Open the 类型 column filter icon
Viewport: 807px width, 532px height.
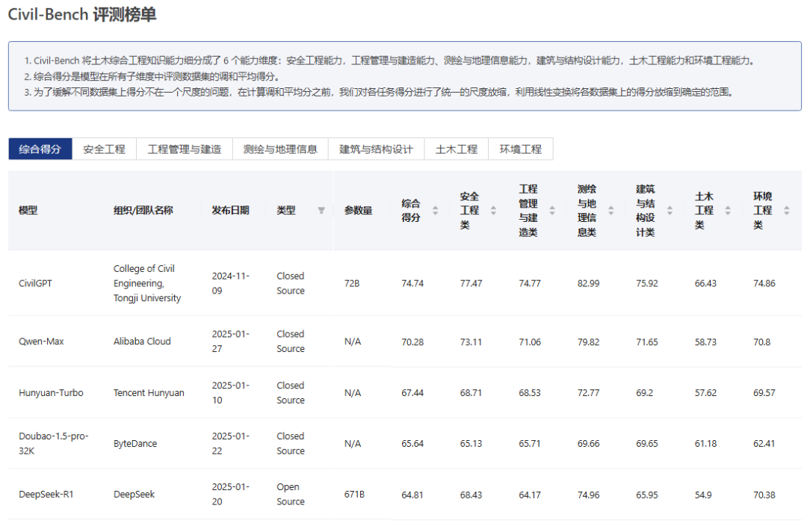click(321, 211)
